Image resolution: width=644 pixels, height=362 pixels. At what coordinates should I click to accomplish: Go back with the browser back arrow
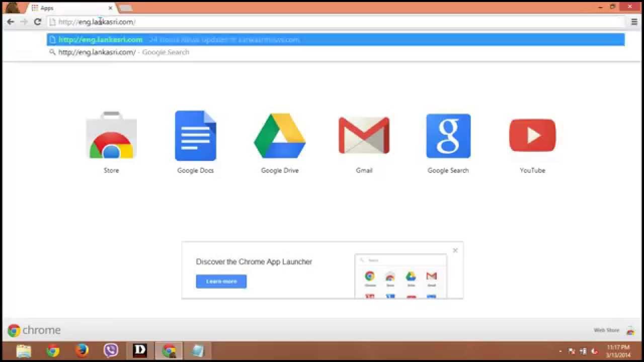point(11,22)
